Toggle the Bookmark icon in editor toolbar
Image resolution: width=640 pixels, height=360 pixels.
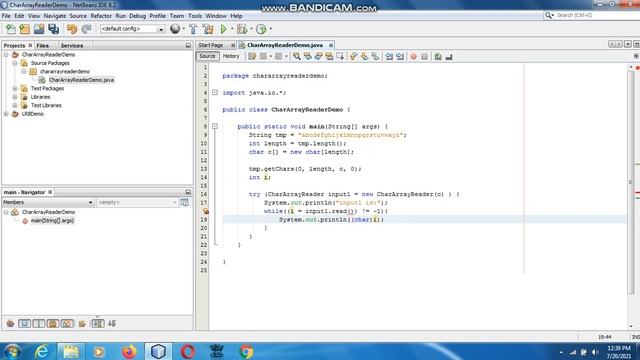coord(375,56)
